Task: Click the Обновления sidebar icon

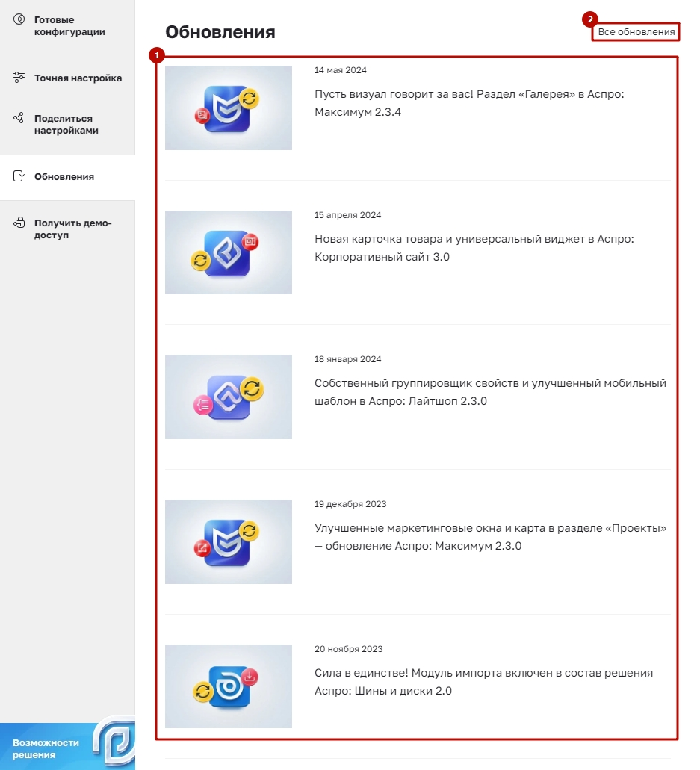Action: click(19, 176)
